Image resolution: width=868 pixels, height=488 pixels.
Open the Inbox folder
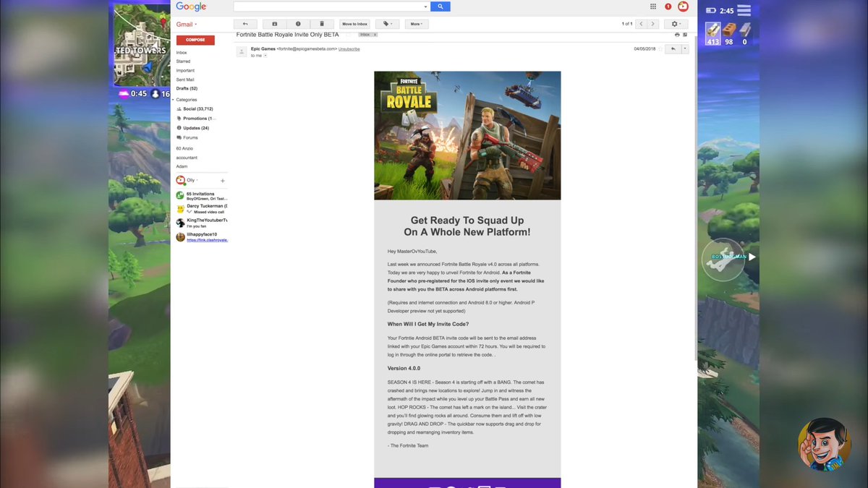pos(182,53)
